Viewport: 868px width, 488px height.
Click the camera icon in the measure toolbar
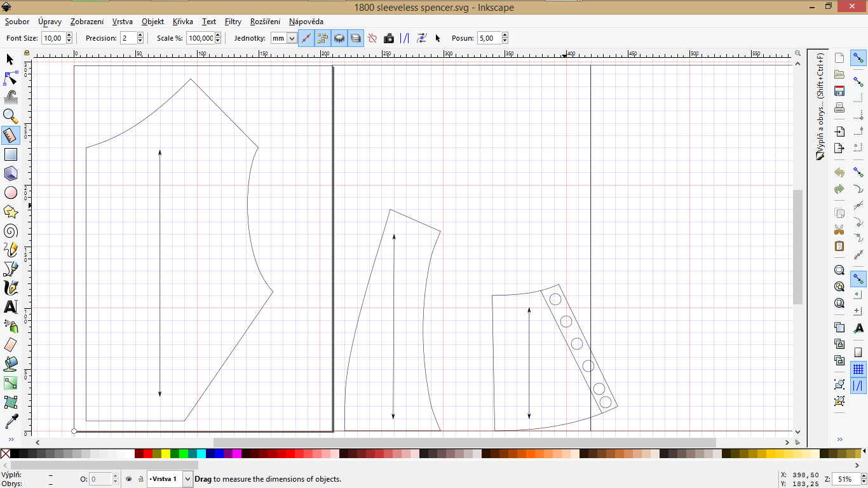click(389, 38)
